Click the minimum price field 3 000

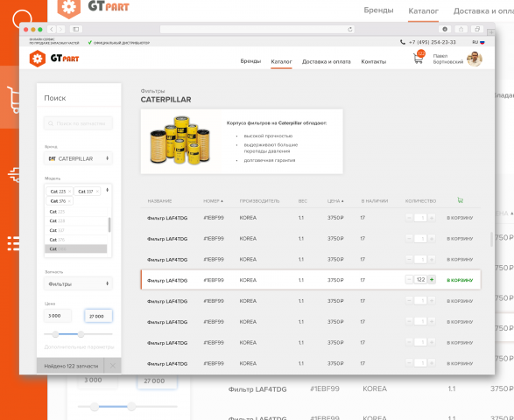[58, 316]
